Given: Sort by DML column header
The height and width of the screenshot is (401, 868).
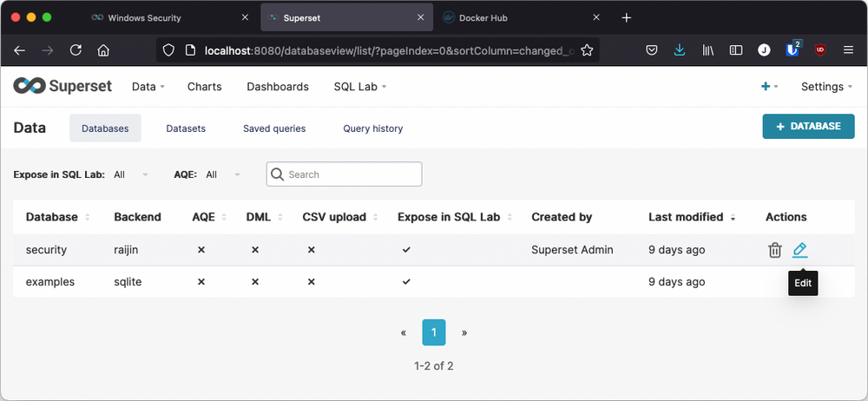Looking at the screenshot, I should (264, 217).
